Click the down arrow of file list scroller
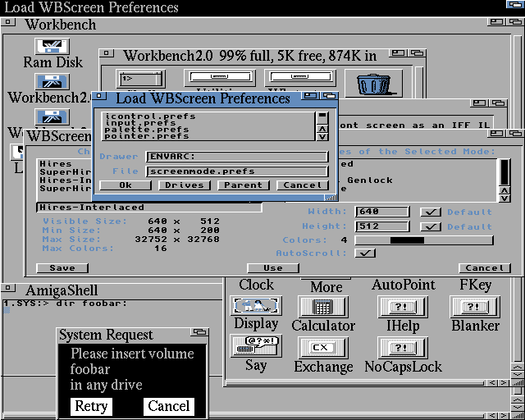Image resolution: width=525 pixels, height=420 pixels. [322, 137]
